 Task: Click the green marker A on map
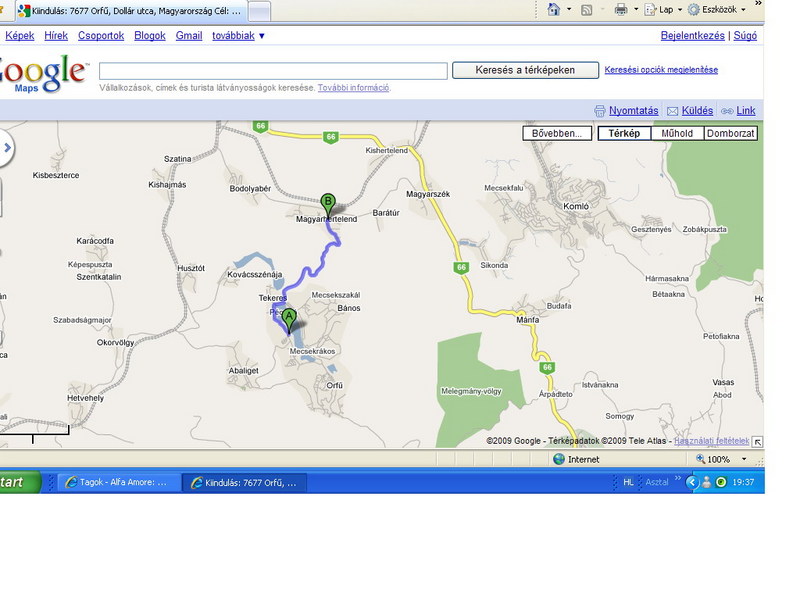tap(290, 320)
